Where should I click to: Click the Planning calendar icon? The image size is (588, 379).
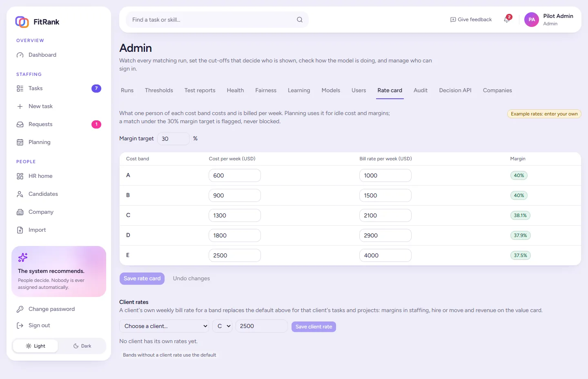(x=20, y=142)
